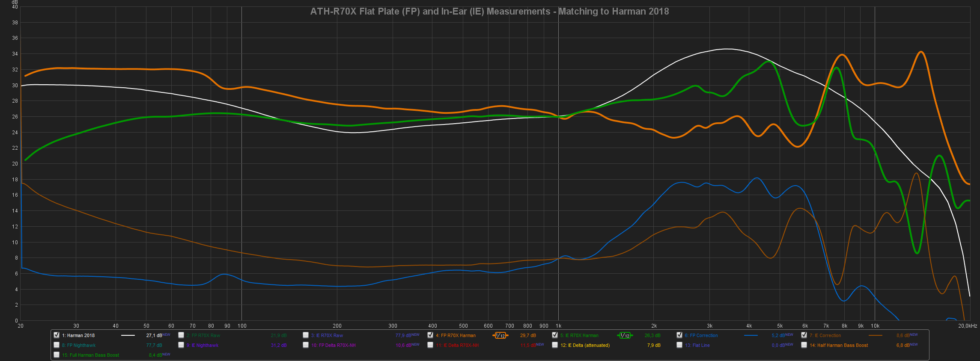Screen dimensions: 980x361
Task: Select the '13: Flat Line' legend label
Action: pyautogui.click(x=697, y=345)
